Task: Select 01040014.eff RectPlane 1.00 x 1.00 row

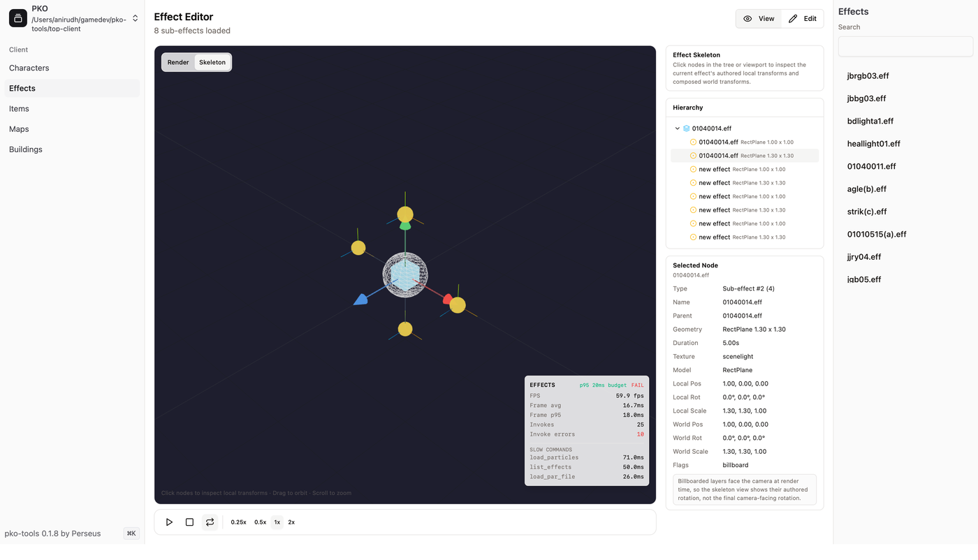Action: pos(745,142)
